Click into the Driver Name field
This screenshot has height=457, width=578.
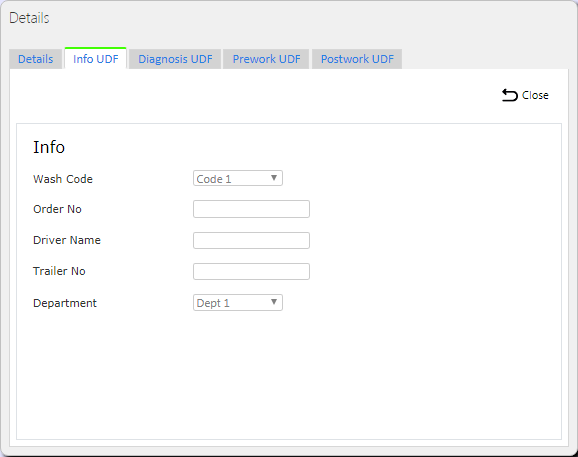[x=251, y=240]
